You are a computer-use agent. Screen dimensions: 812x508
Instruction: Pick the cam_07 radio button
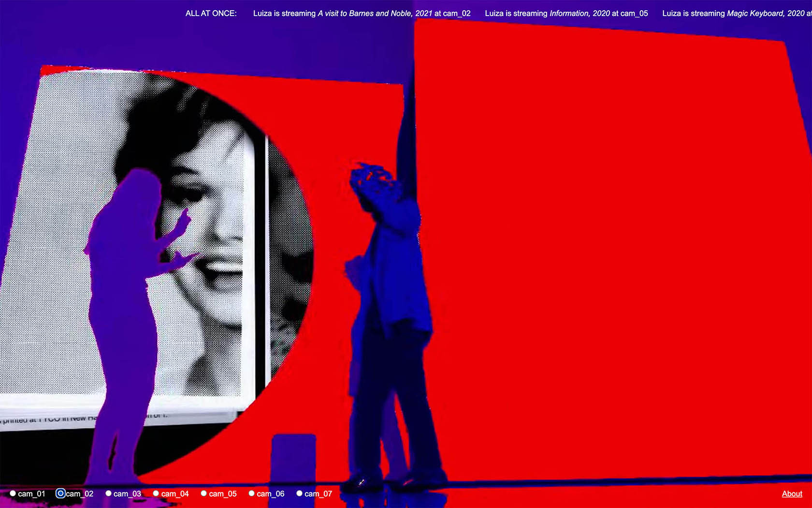coord(300,493)
